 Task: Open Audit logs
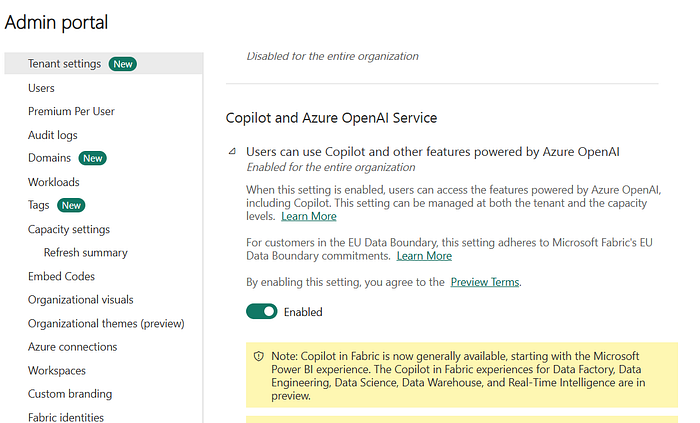(x=52, y=135)
